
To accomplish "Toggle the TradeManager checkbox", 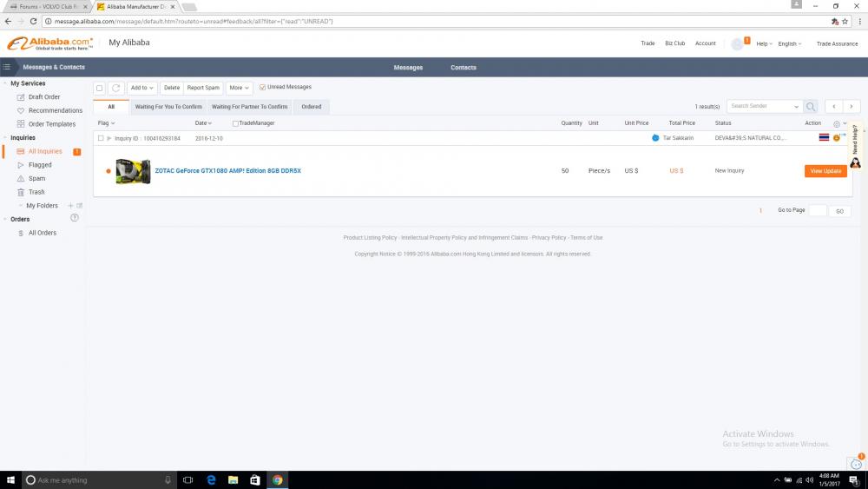I will click(235, 123).
